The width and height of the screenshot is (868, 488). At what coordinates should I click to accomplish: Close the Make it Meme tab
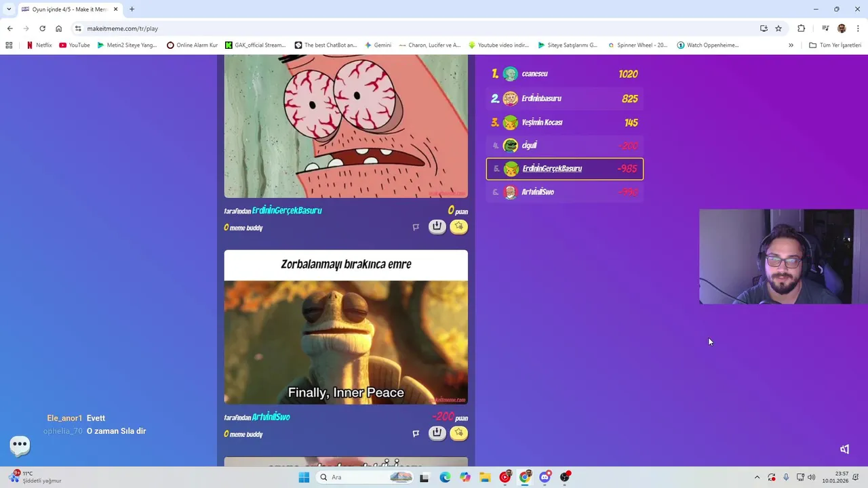pyautogui.click(x=116, y=9)
